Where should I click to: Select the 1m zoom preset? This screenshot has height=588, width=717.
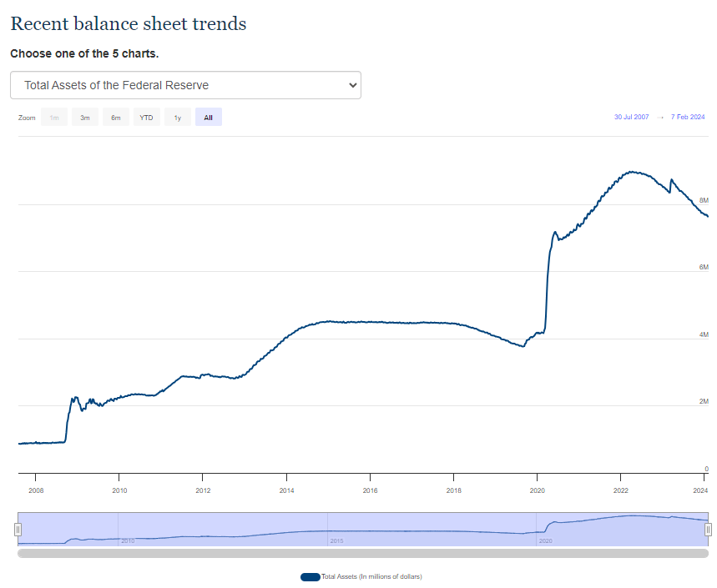[x=53, y=117]
